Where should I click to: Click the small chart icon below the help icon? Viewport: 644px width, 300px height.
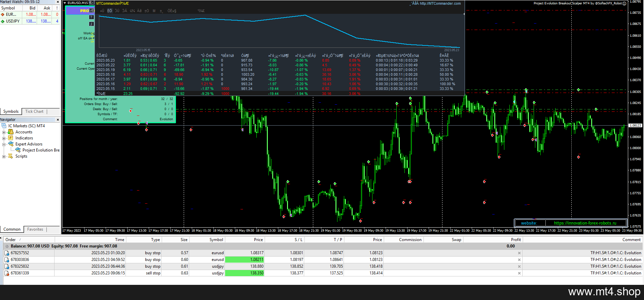(x=91, y=24)
